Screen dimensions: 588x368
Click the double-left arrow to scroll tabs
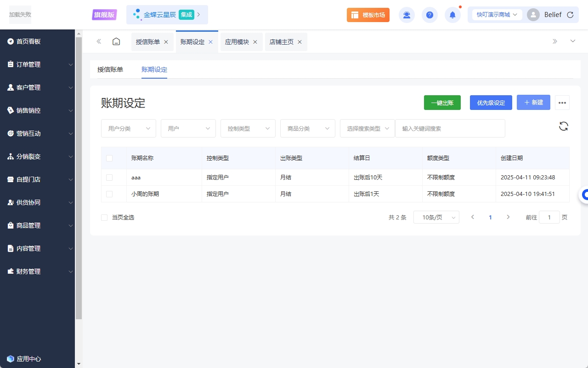tap(99, 41)
